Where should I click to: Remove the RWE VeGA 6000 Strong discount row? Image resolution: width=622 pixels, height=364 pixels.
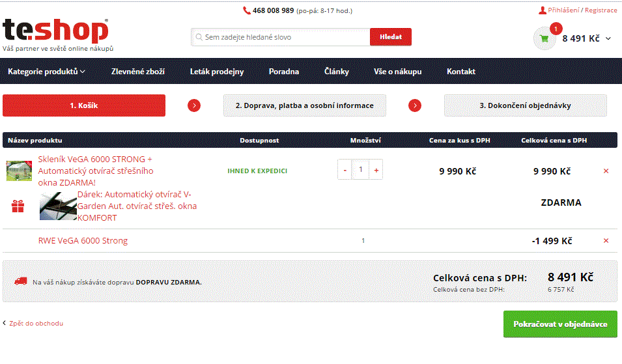(x=606, y=241)
